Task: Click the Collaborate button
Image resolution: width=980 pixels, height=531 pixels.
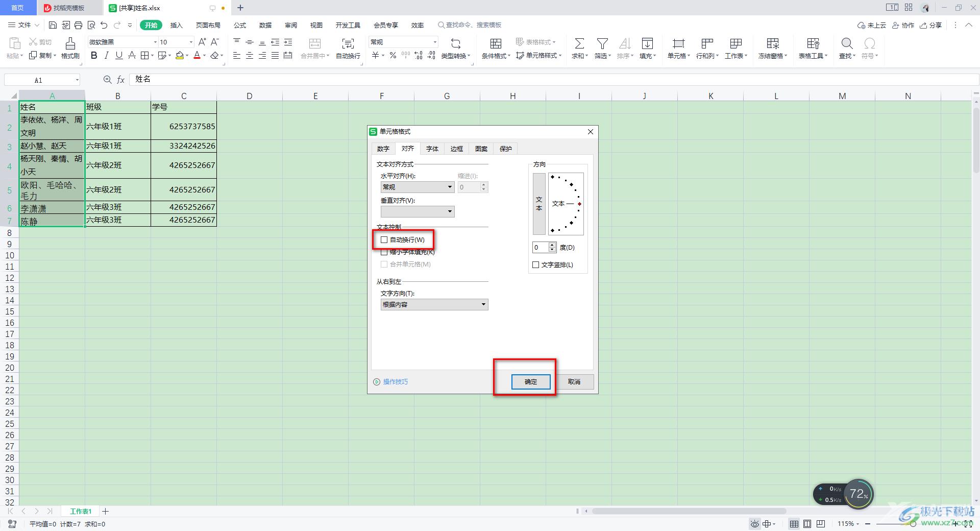Action: click(x=903, y=25)
